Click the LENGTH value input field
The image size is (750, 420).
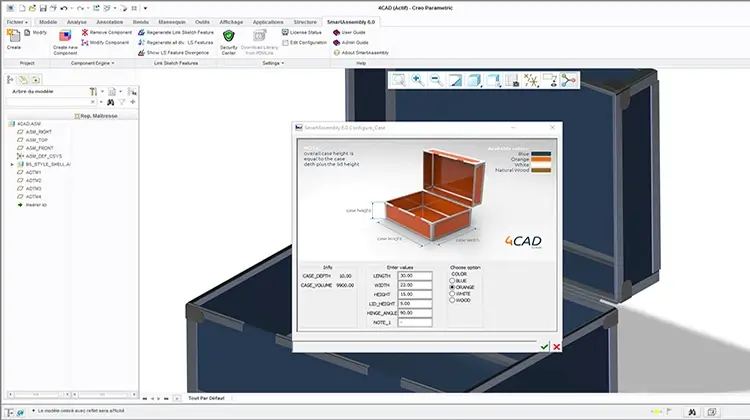(x=414, y=275)
